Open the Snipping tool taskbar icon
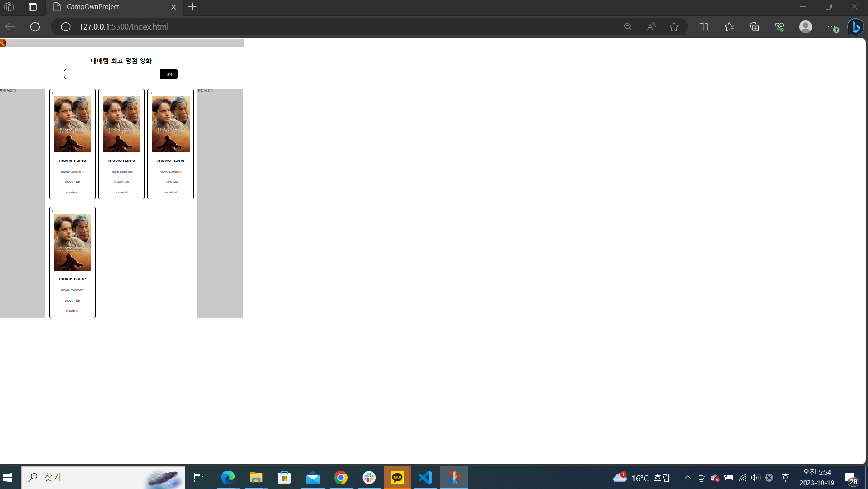The width and height of the screenshot is (868, 489). pyautogui.click(x=454, y=478)
